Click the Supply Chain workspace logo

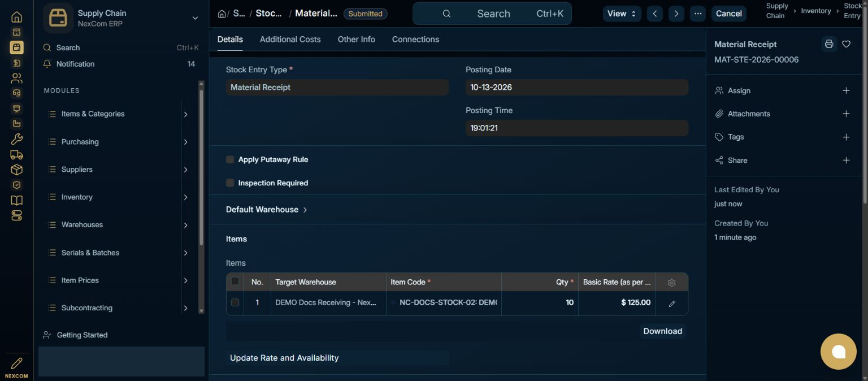[58, 18]
